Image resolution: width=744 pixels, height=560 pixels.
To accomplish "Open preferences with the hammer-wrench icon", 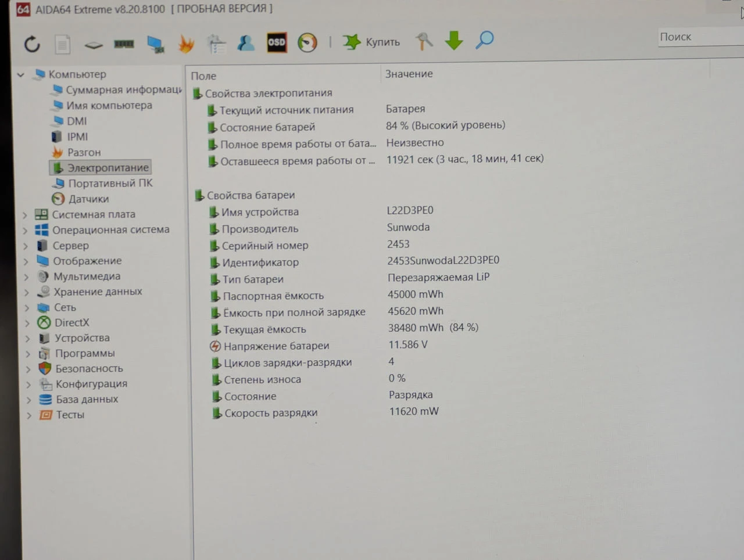I will 424,41.
